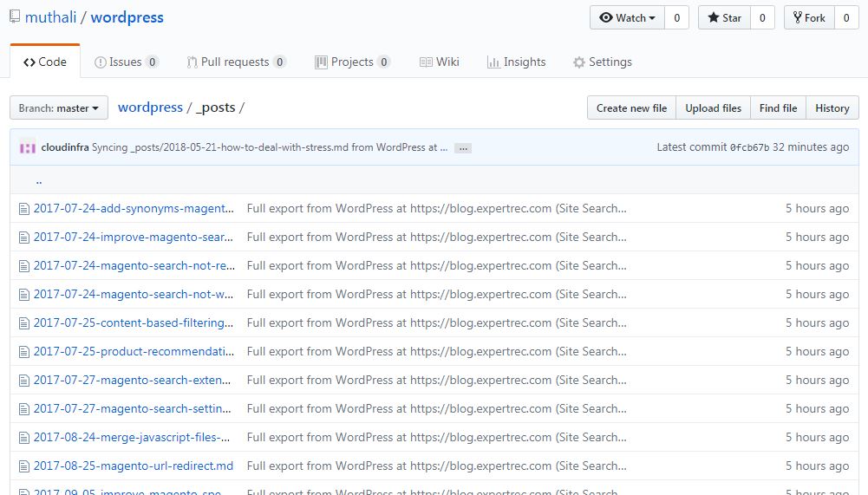Open file 2017-07-27-magento-search-settin...
The height and width of the screenshot is (495, 868).
click(133, 408)
